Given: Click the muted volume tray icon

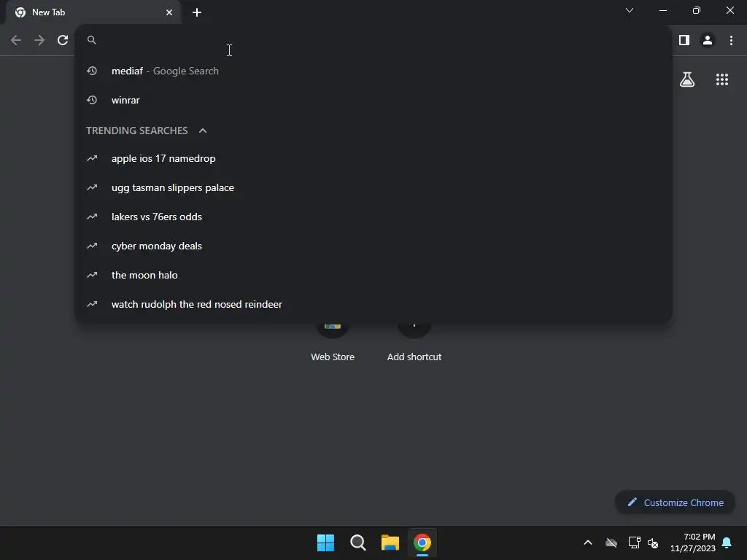Looking at the screenshot, I should (x=653, y=542).
